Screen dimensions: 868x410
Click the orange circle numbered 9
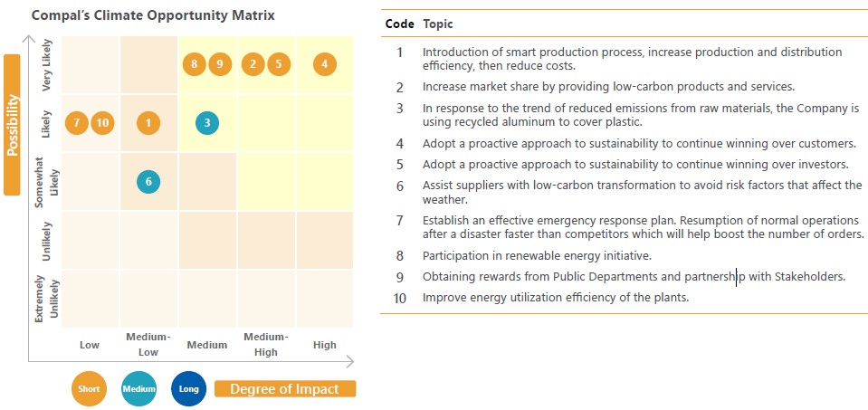220,64
